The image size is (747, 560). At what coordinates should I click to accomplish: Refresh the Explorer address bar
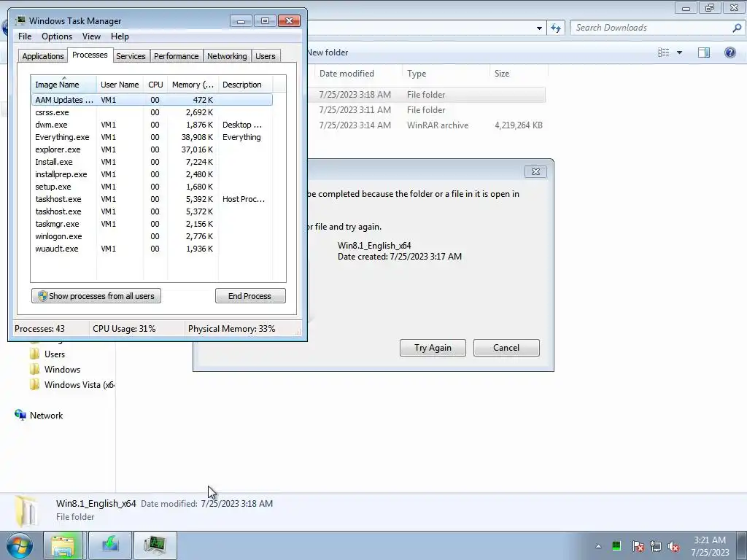555,28
